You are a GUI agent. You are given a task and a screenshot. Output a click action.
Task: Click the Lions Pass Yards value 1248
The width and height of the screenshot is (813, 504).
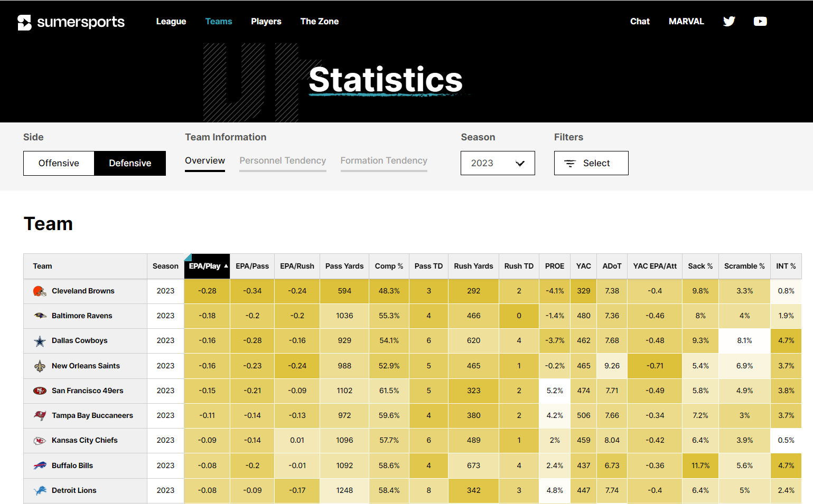point(344,490)
